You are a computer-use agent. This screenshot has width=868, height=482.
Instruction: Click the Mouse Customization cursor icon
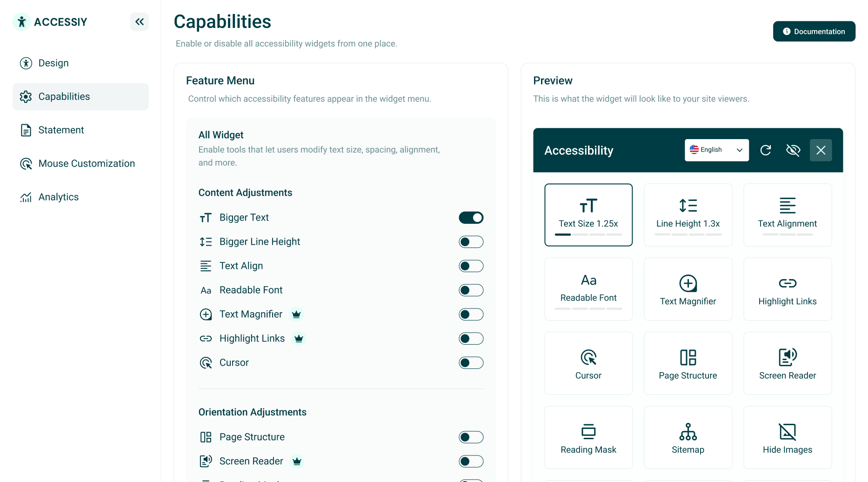tap(27, 163)
